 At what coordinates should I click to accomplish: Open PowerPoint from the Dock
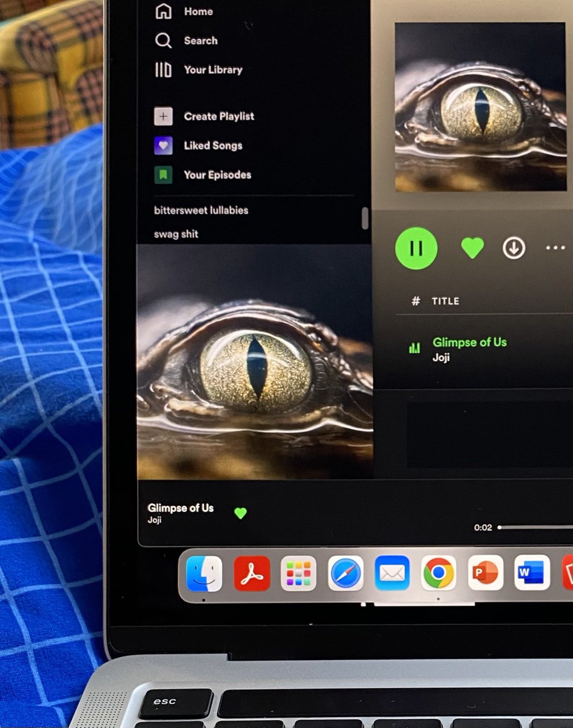486,573
